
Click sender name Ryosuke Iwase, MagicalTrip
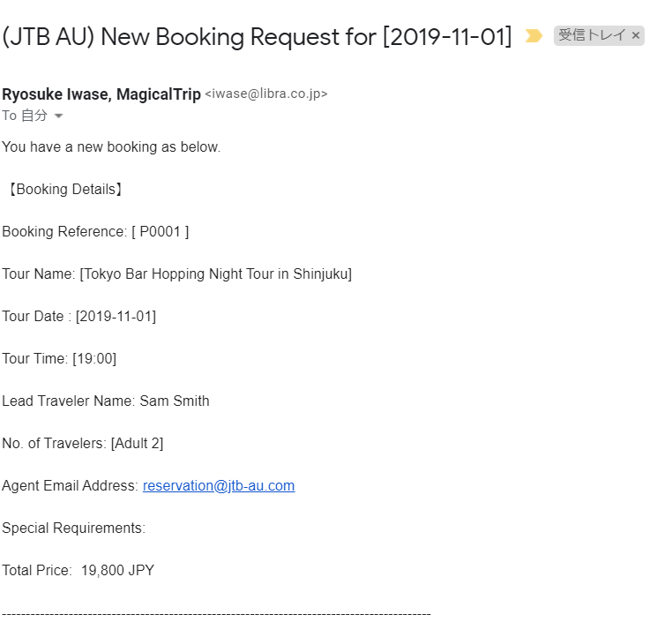(101, 94)
